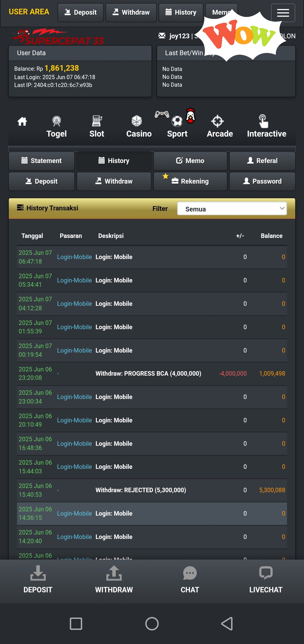Click Deposit in top user bar
Screen dimensions: 304x644
pyautogui.click(x=81, y=12)
